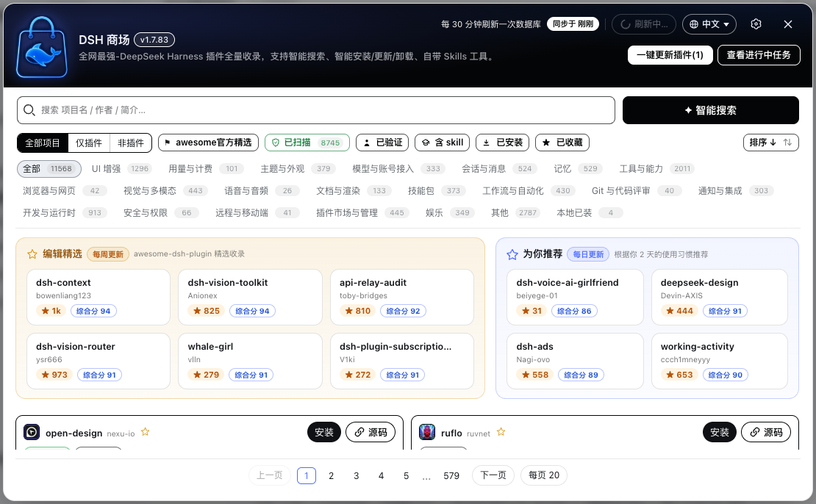Click the 智能搜索 button
Image resolution: width=816 pixels, height=504 pixels.
(x=710, y=110)
